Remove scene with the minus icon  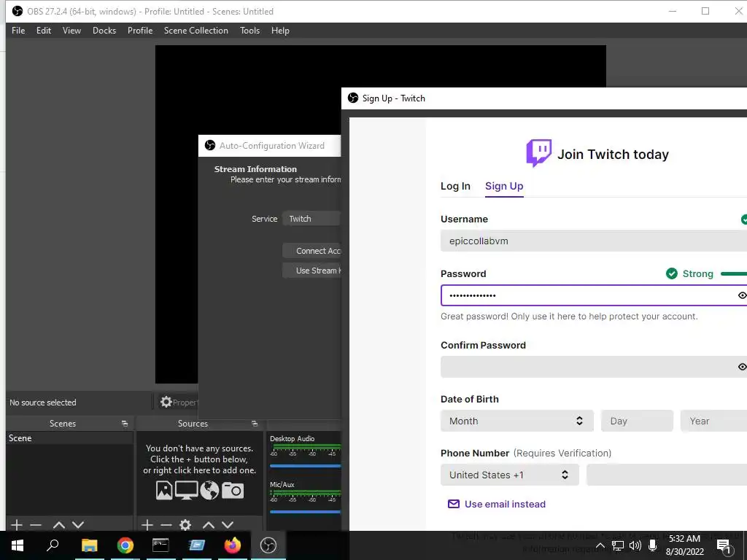(x=36, y=525)
